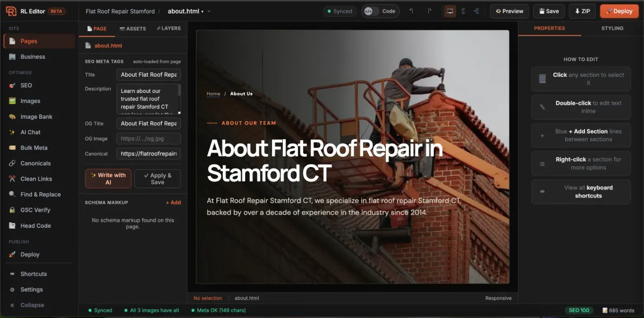Add schema markup with + Add
644x318 pixels.
pyautogui.click(x=173, y=203)
